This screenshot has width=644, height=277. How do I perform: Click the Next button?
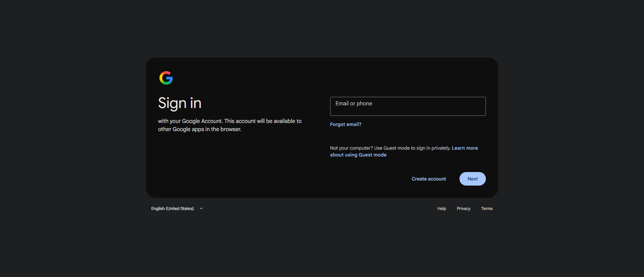coord(473,179)
